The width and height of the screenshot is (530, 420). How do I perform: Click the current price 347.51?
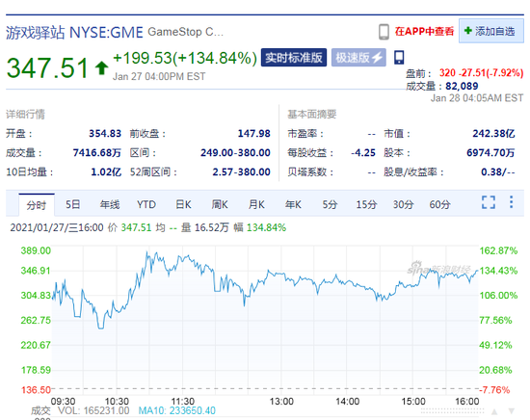tap(47, 68)
